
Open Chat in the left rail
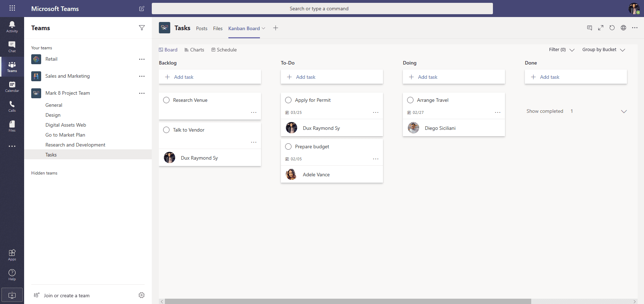(12, 46)
